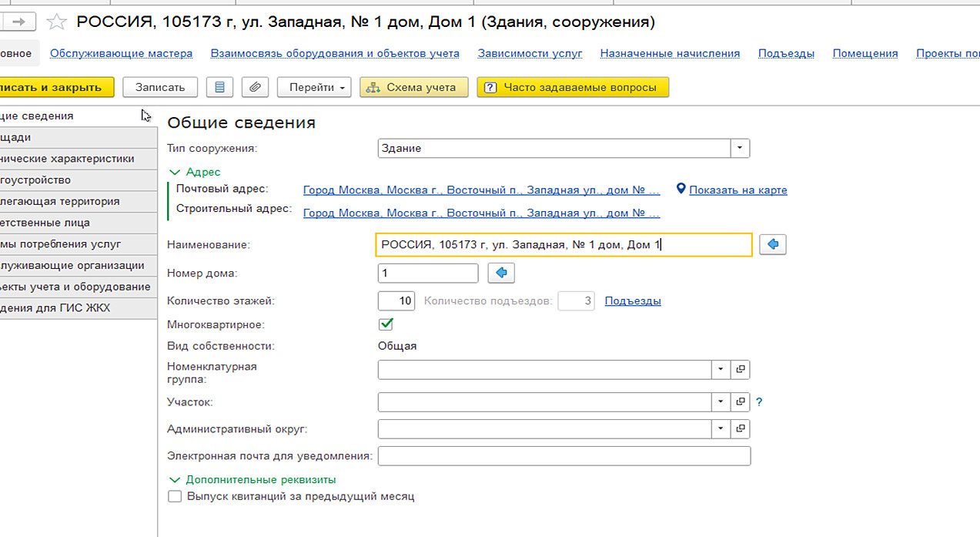Click the blue arrow button next to Наименование
The width and height of the screenshot is (980, 537).
pos(773,244)
